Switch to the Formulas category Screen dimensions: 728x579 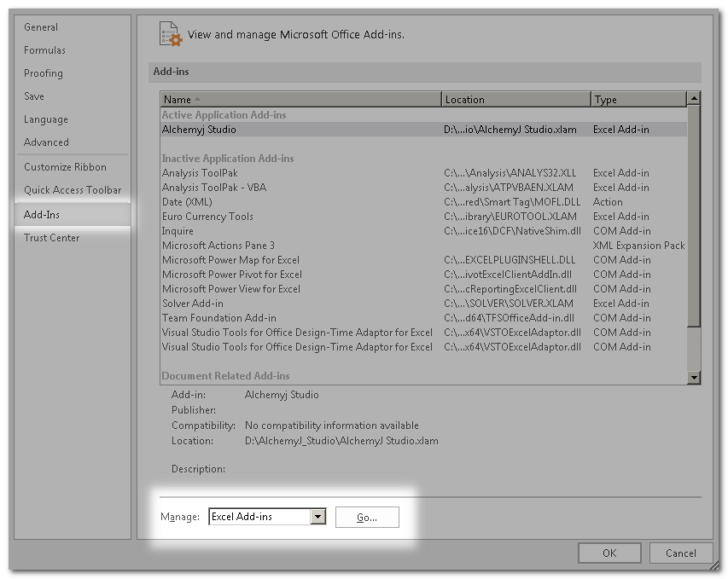tap(44, 50)
